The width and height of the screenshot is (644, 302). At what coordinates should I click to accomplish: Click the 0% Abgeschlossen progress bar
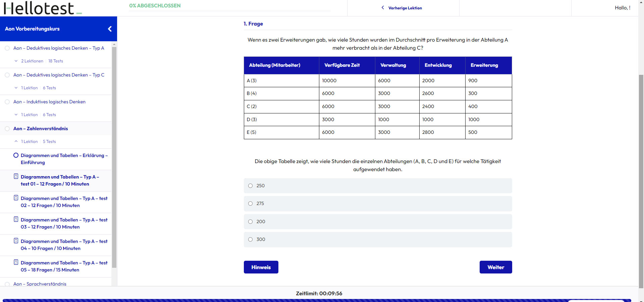tap(230, 11)
